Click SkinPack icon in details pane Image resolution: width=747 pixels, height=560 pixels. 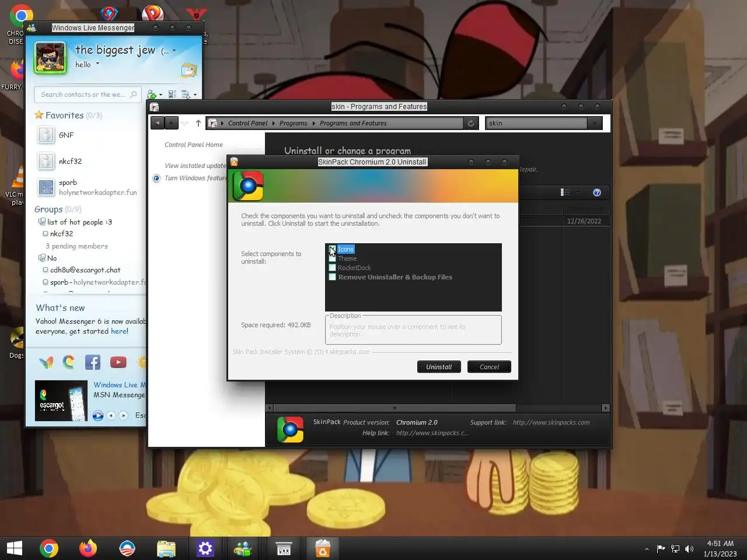(290, 429)
